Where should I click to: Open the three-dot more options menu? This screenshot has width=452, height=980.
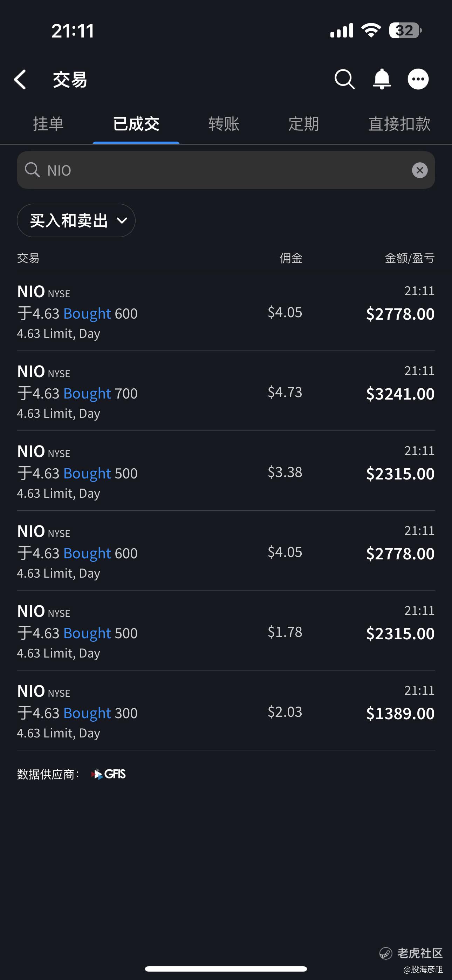[x=418, y=79]
